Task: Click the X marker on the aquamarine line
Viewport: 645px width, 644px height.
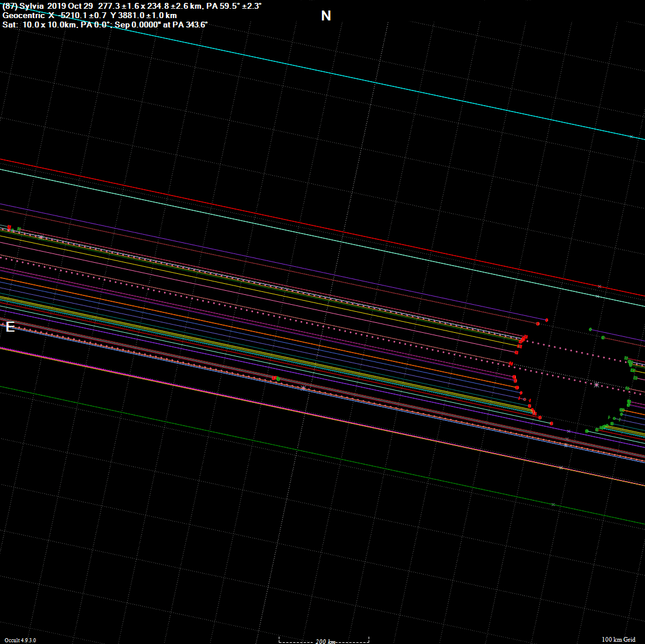Action: tap(597, 297)
